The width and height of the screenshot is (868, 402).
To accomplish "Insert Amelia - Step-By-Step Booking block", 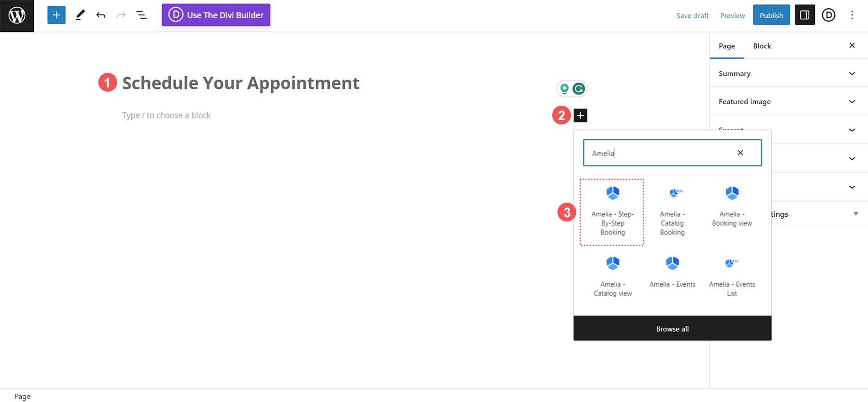I will tap(612, 212).
